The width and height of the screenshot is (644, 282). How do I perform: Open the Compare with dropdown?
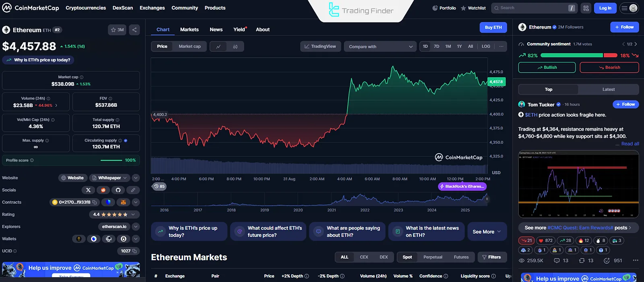tap(380, 46)
